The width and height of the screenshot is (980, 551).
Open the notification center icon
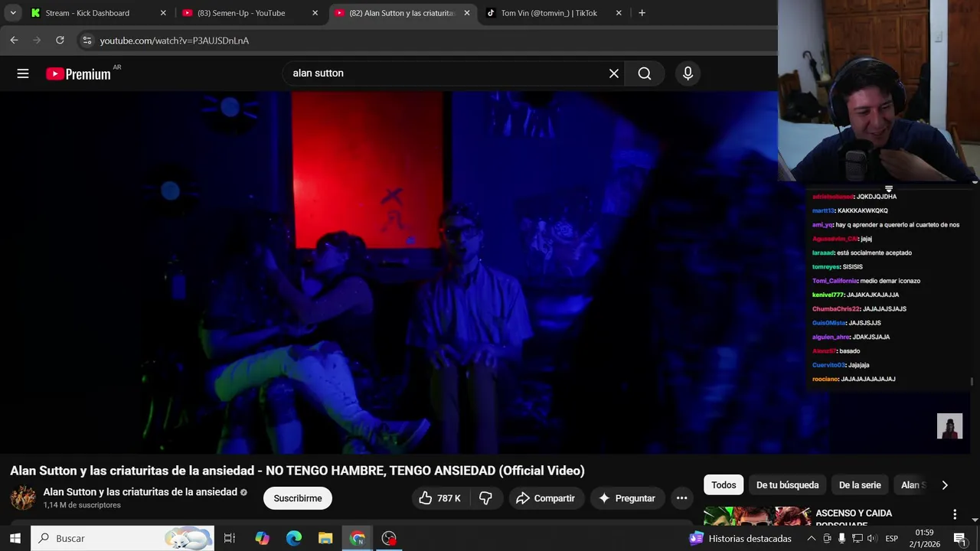coord(959,539)
